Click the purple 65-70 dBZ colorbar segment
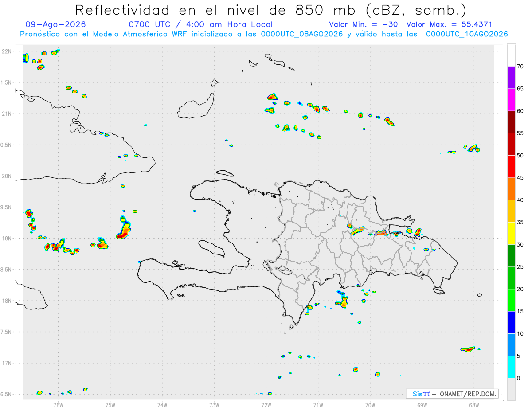The height and width of the screenshot is (411, 532). pos(511,78)
